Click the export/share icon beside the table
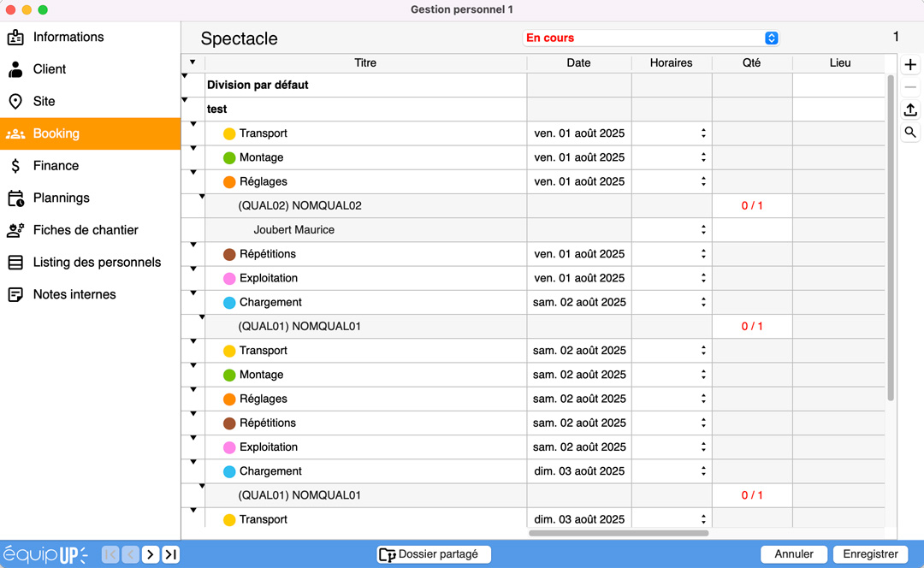 click(x=910, y=109)
